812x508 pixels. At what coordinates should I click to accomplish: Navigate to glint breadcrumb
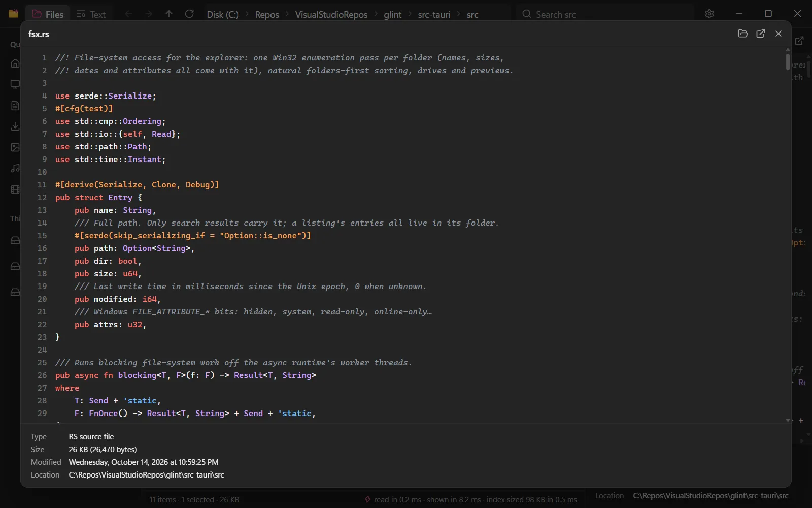tap(393, 15)
